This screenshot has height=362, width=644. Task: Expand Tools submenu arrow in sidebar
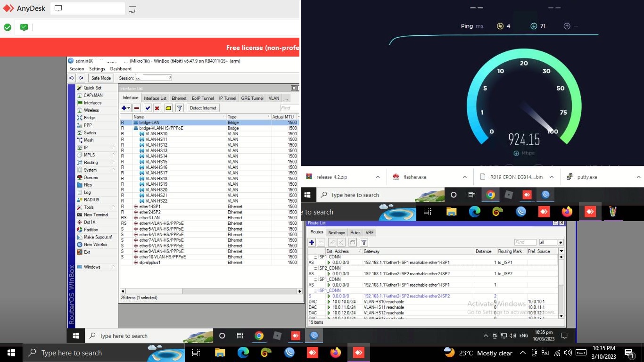114,207
